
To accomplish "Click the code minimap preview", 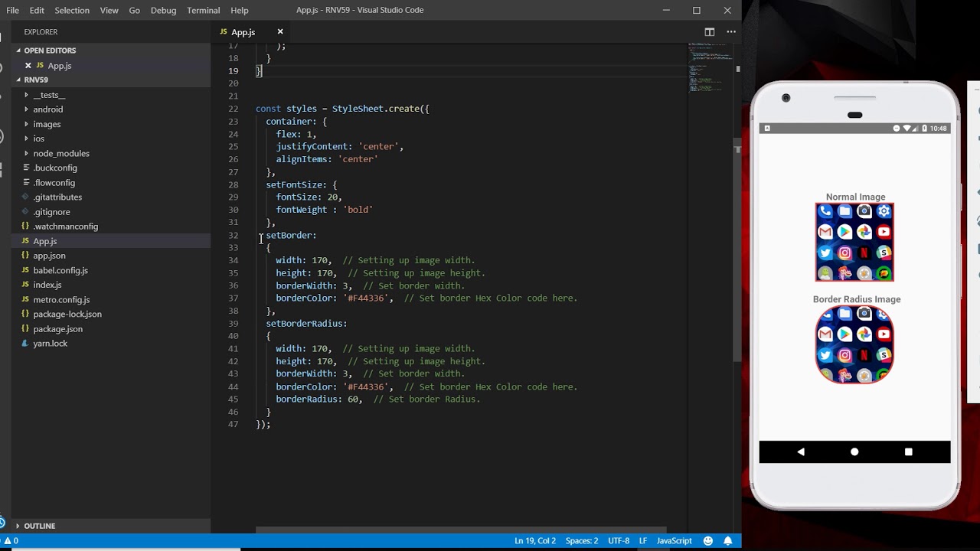I will point(710,69).
